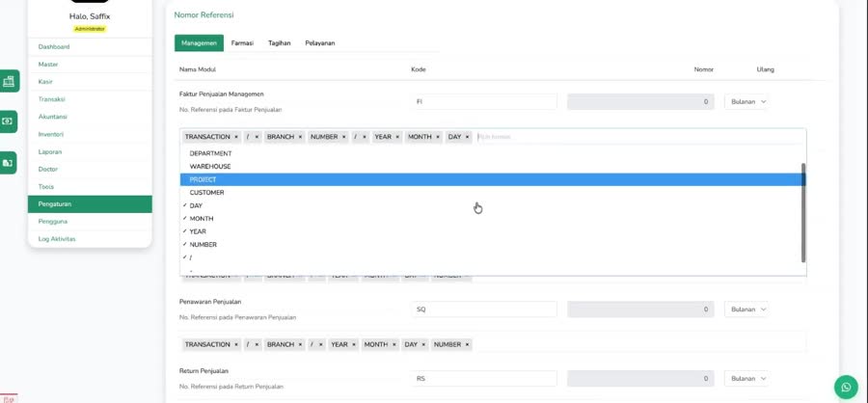Click the format list scrollbar
This screenshot has height=403, width=868.
pos(803,212)
